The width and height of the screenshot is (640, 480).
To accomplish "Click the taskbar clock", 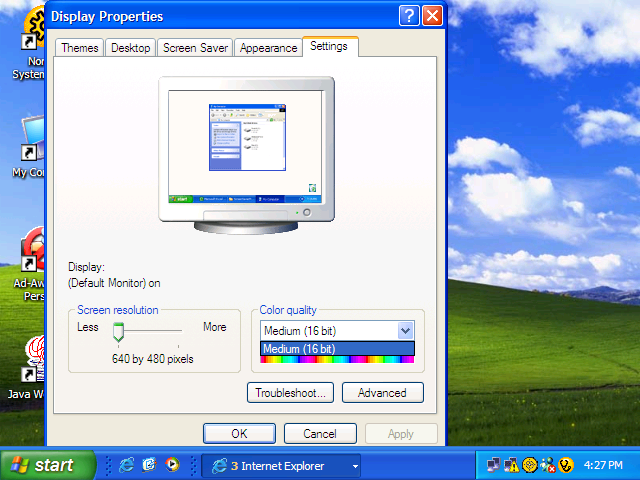I will (x=603, y=465).
